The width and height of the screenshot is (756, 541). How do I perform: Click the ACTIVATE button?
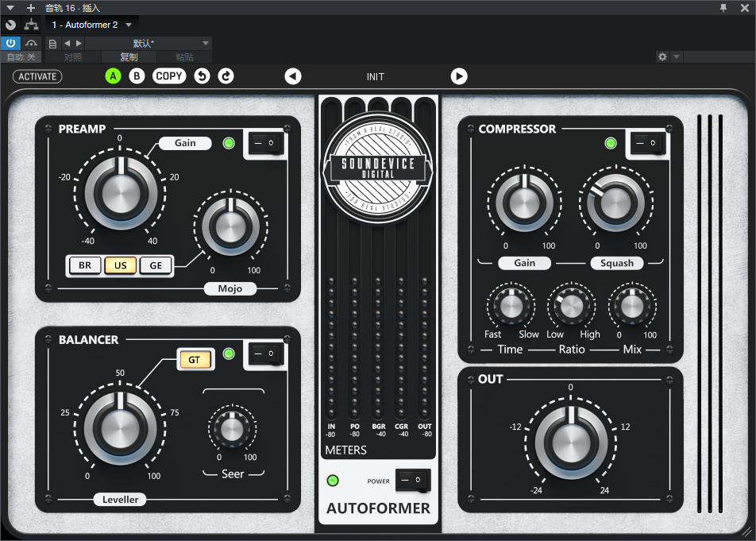pos(37,76)
